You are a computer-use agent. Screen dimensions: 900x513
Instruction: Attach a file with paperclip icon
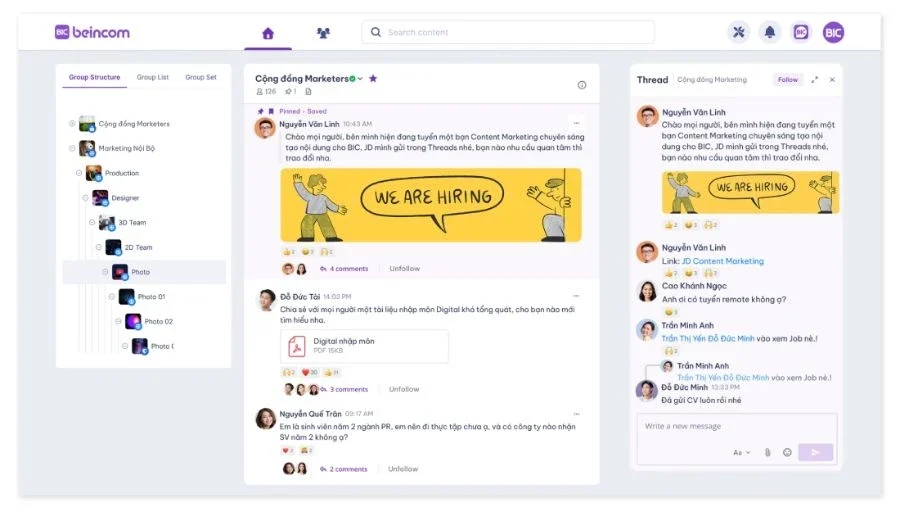[767, 453]
